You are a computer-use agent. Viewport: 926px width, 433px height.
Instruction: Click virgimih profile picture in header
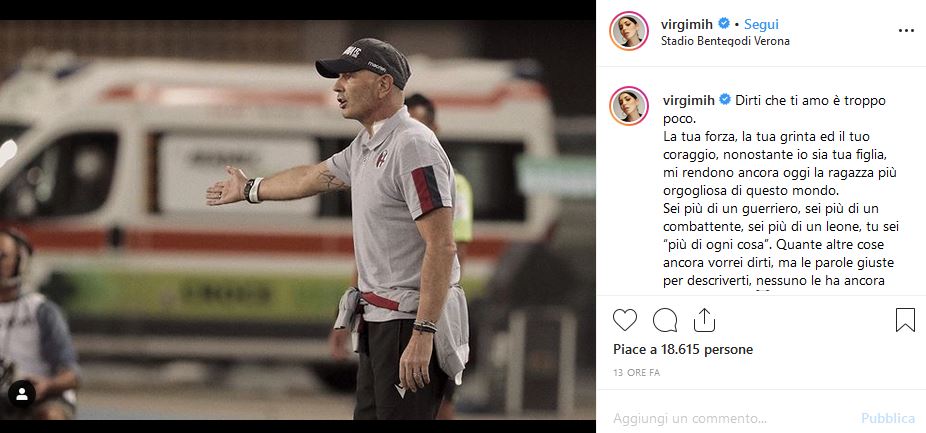click(x=629, y=31)
